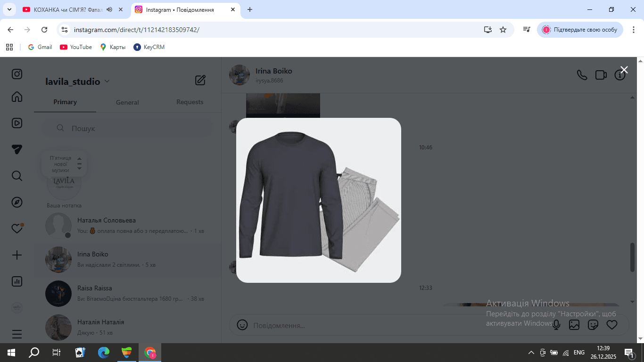Open the Наталія Наталія conversation
The width and height of the screenshot is (644, 362).
[x=127, y=327]
